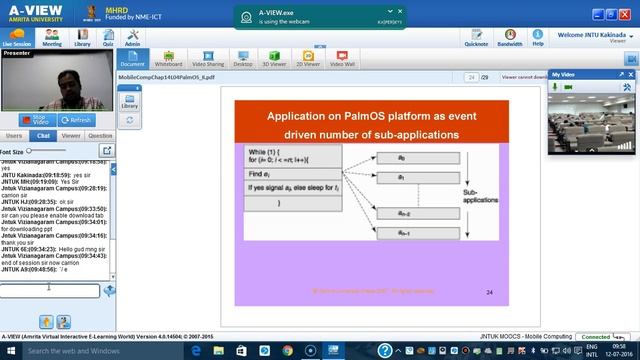
Task: Click the Windows search box
Action: pyautogui.click(x=102, y=351)
